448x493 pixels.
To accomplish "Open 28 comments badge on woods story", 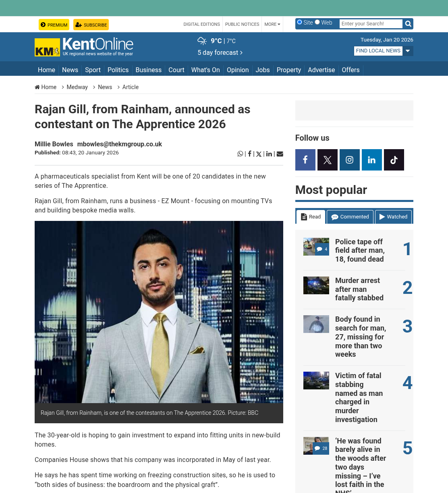I will coord(321,448).
